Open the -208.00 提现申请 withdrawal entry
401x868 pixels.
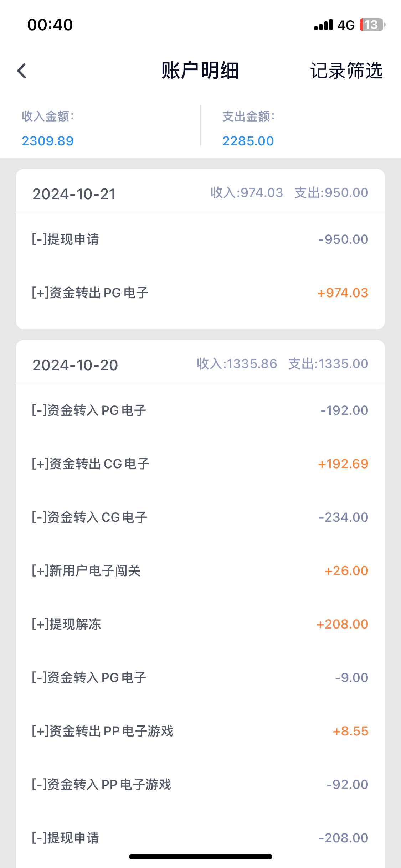tap(200, 837)
